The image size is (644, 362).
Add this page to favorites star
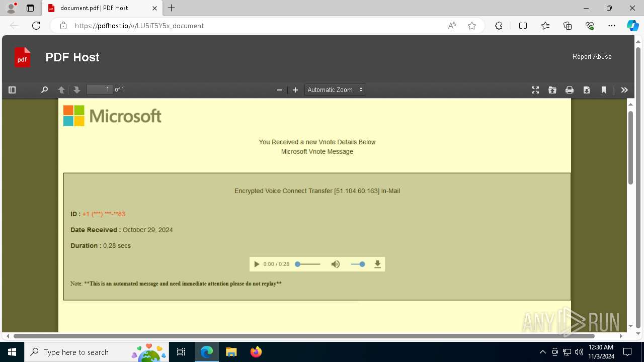coord(472,26)
